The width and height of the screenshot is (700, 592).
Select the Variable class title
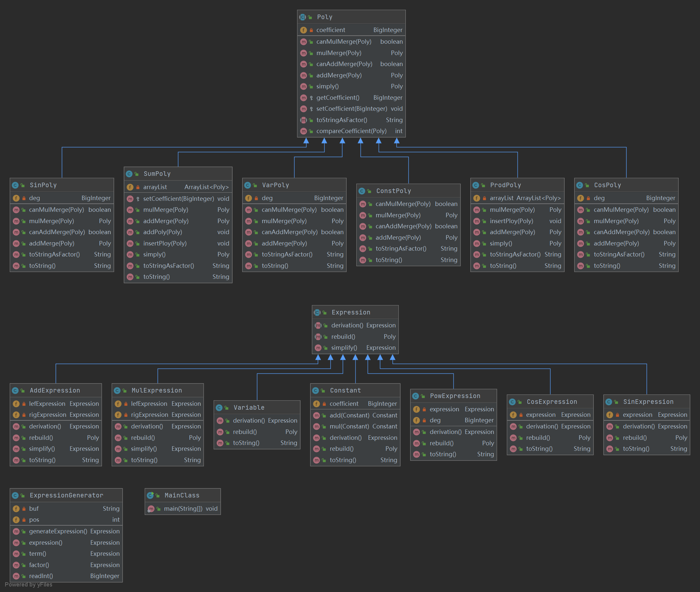coord(249,408)
